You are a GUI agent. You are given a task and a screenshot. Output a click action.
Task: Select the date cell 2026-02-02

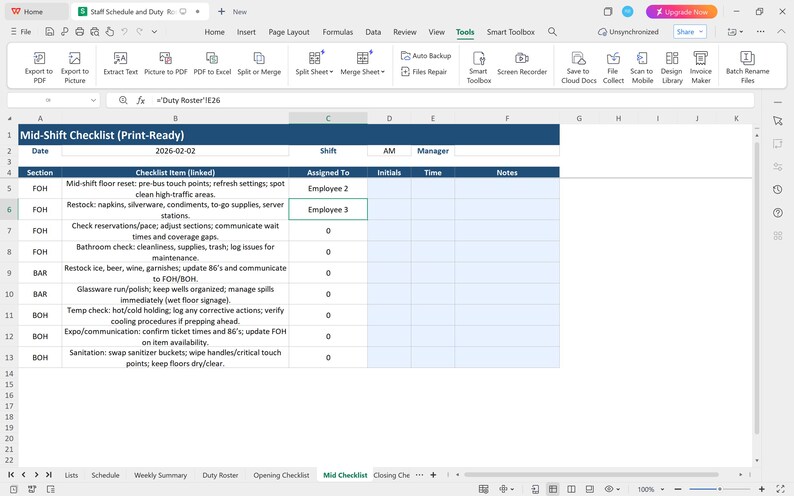(175, 151)
